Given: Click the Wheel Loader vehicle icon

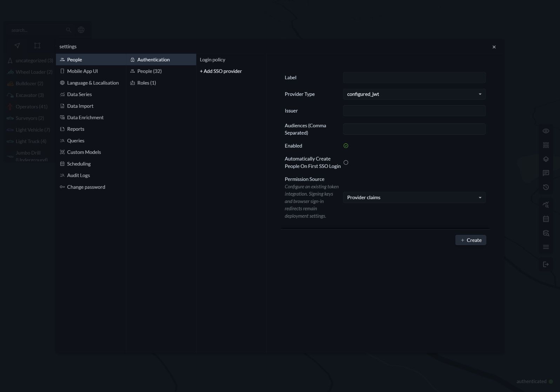Looking at the screenshot, I should click(x=10, y=72).
